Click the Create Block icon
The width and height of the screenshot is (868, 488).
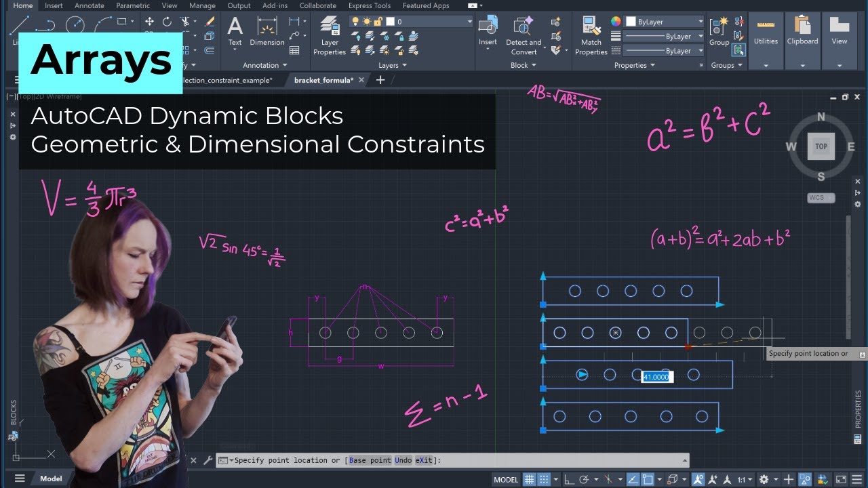pos(555,22)
